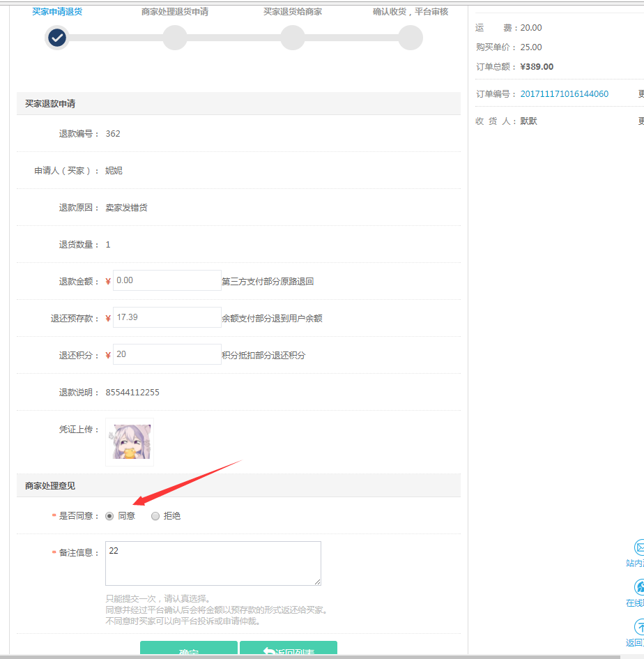
Task: Open order number 201711171016144060 link
Action: pos(564,94)
